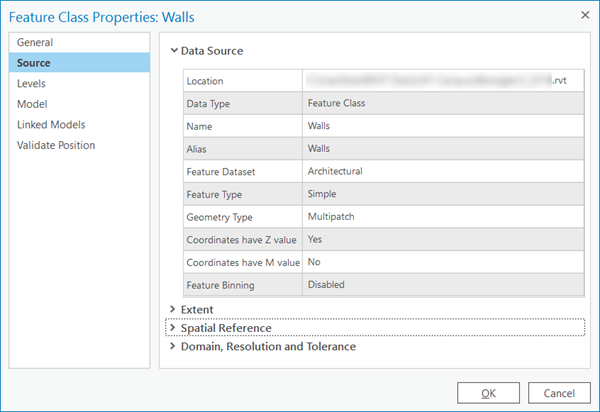The width and height of the screenshot is (600, 412).
Task: Close the Feature Class Properties dialog
Action: click(583, 15)
